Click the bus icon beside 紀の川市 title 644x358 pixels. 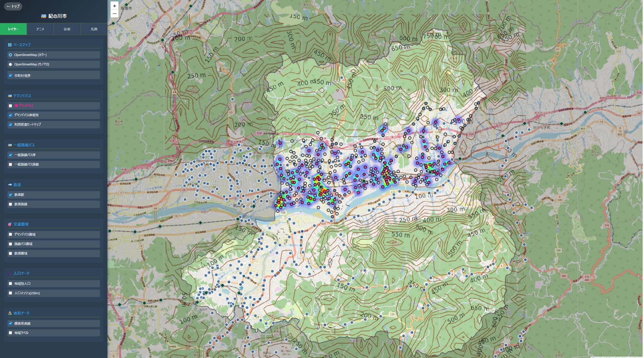43,16
